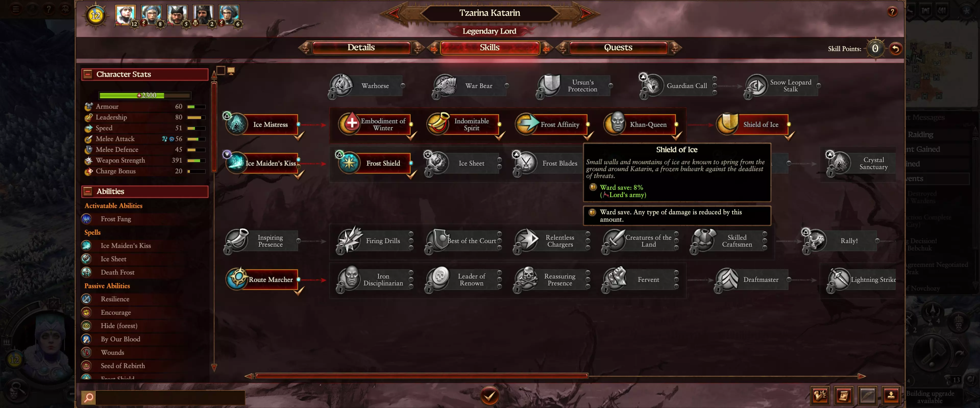The height and width of the screenshot is (408, 980).
Task: Select the War Bear mount skill icon
Action: [x=445, y=85]
